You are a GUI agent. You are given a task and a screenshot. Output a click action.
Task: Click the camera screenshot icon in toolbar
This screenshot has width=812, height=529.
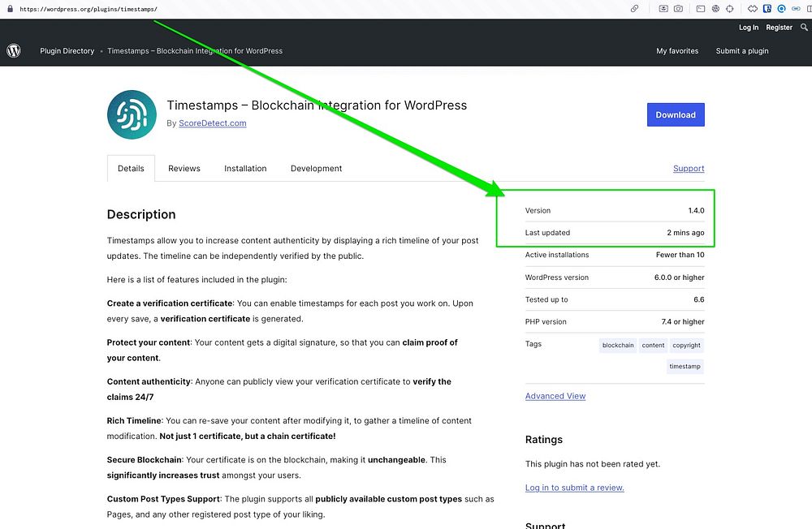[678, 9]
